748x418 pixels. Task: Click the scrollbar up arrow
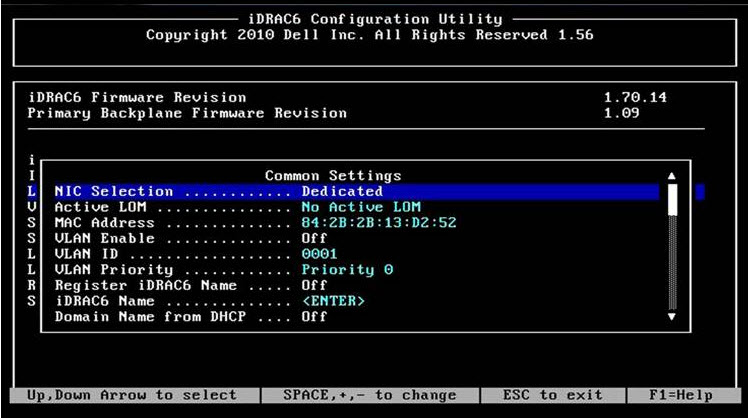(x=672, y=176)
